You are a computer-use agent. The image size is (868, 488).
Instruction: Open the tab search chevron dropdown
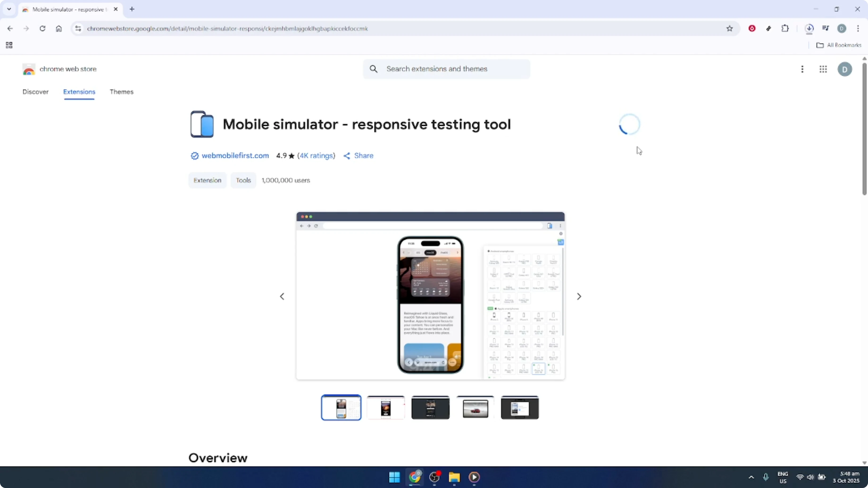[x=9, y=9]
